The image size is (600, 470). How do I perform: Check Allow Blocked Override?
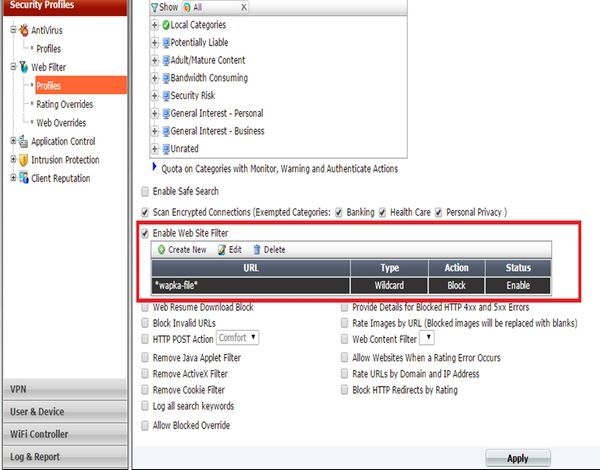pyautogui.click(x=145, y=425)
